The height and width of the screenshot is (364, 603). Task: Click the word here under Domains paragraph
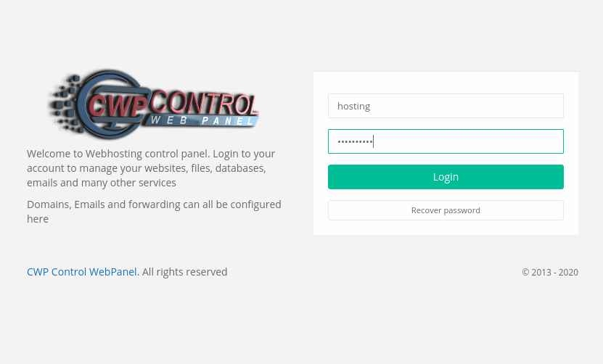[38, 219]
